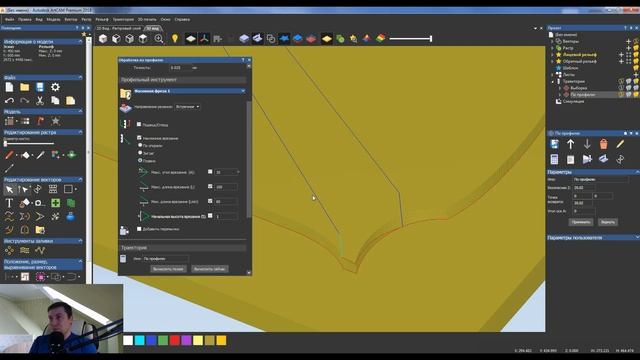Viewport: 640px width, 360px height.
Task: Click the Точность value field in the dialog
Action: point(180,68)
